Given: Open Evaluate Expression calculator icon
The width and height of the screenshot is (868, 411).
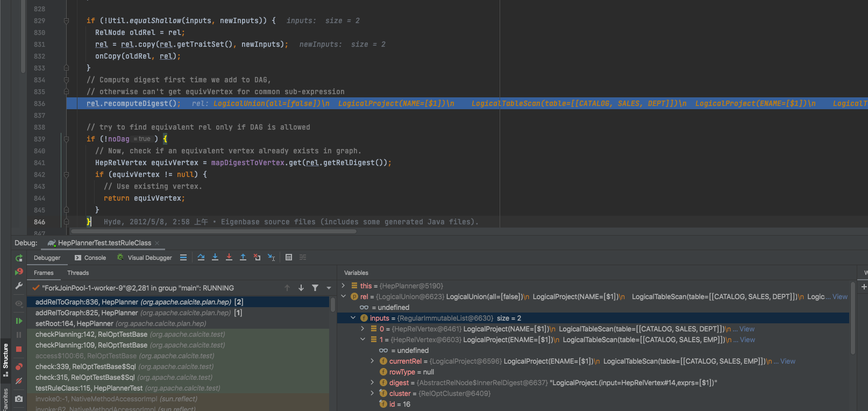Looking at the screenshot, I should point(289,258).
